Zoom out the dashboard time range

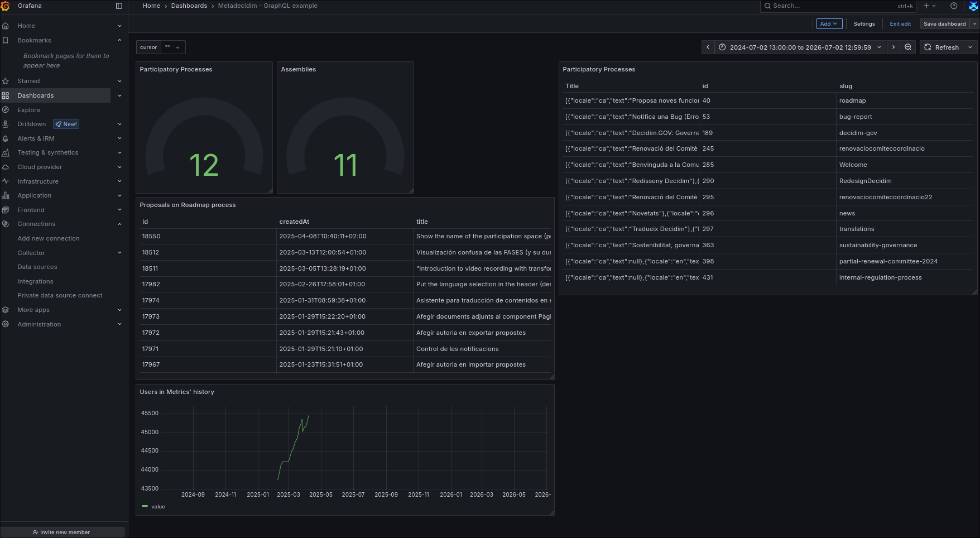(x=907, y=47)
